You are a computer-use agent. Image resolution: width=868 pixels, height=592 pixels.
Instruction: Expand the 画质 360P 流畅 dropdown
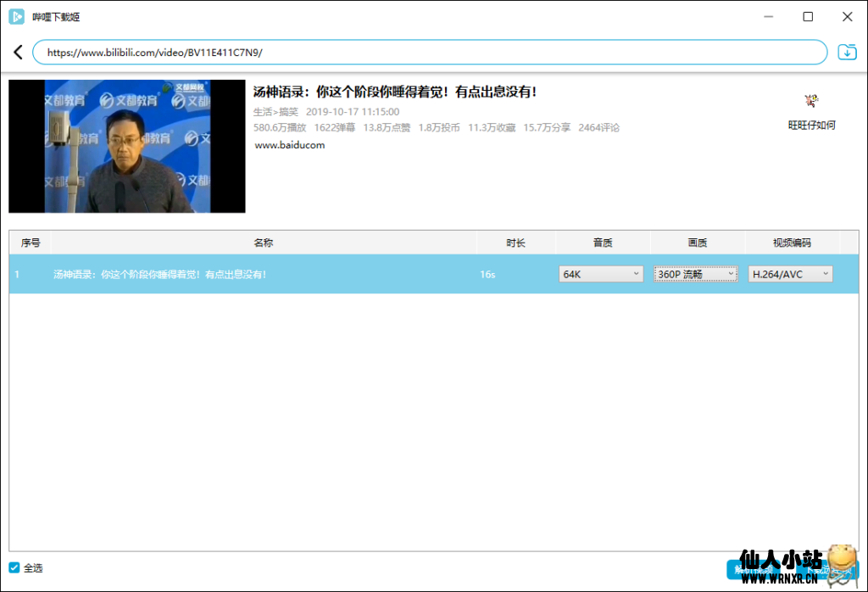[696, 274]
